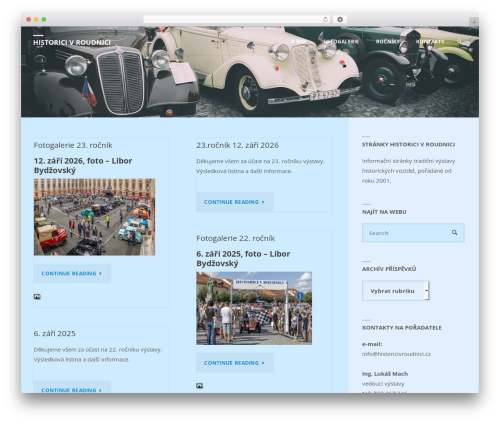Continue reading the 6. září 2025 post
The image size is (500, 423).
tap(72, 388)
